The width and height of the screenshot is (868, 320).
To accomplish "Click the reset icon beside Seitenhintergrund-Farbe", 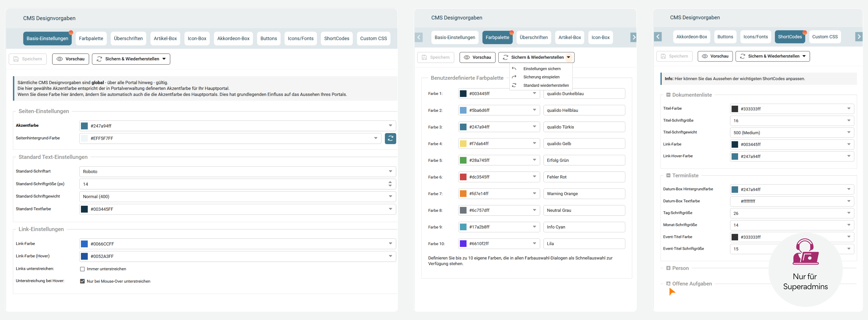I will tap(390, 138).
